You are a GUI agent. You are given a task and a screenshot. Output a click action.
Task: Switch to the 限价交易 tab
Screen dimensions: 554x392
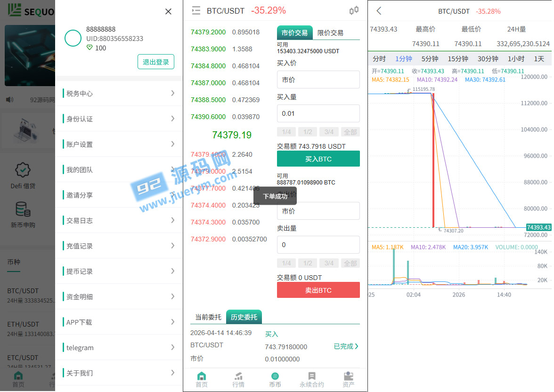click(330, 33)
